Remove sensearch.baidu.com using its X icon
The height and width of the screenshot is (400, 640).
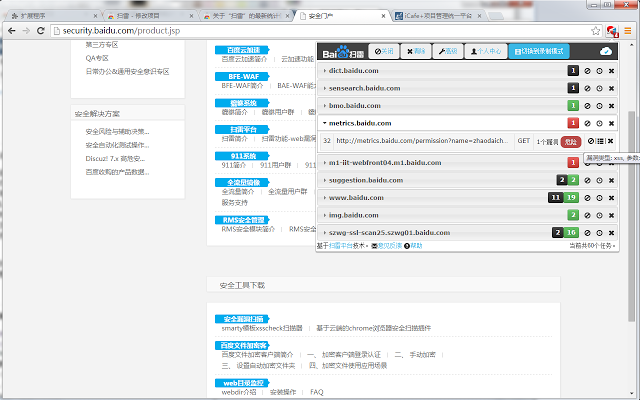click(x=611, y=89)
